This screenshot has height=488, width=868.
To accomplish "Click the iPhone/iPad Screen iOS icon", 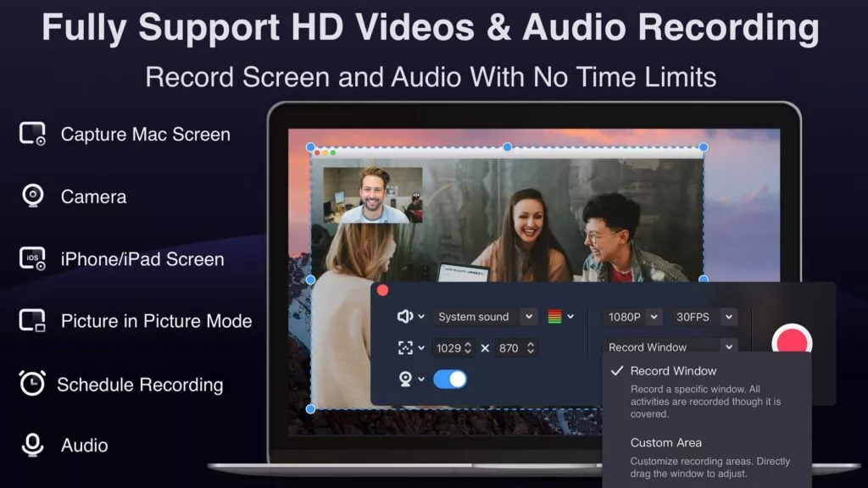I will pyautogui.click(x=32, y=259).
